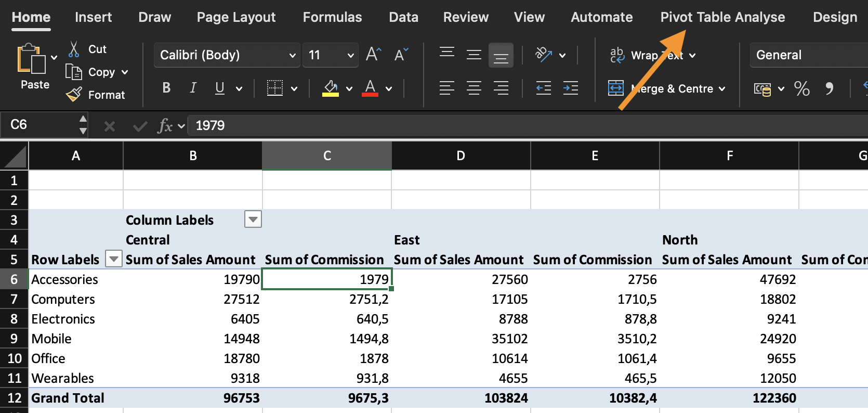Image resolution: width=868 pixels, height=413 pixels.
Task: Center text horizontally with align centre icon
Action: [x=474, y=88]
